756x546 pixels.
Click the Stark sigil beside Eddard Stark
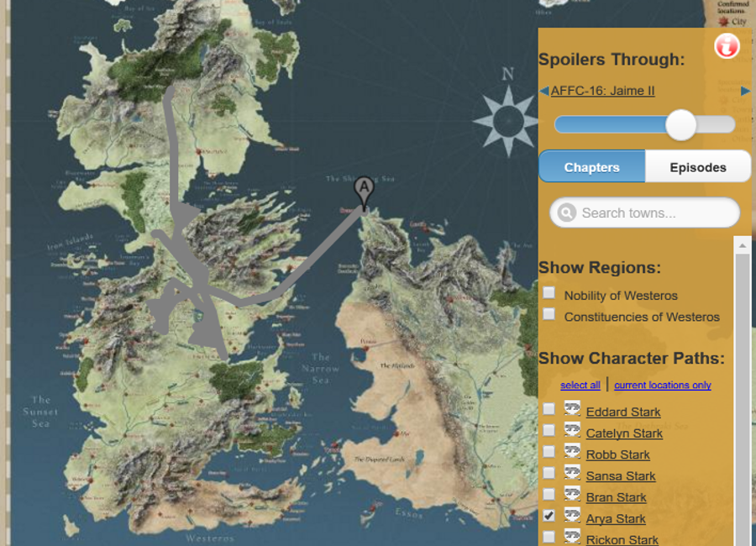(x=572, y=408)
